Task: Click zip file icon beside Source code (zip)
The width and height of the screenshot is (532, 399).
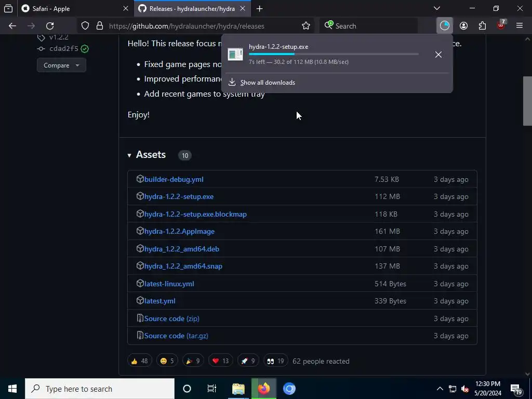Action: click(140, 318)
